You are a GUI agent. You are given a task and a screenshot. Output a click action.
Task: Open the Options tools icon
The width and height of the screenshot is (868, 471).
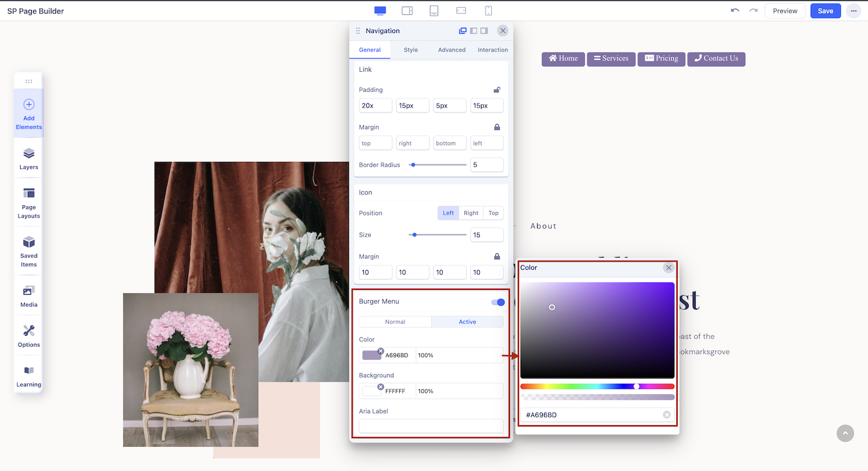tap(29, 336)
